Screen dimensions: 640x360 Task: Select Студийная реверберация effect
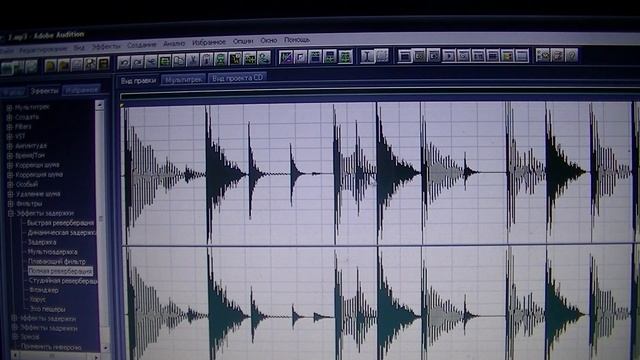point(63,281)
